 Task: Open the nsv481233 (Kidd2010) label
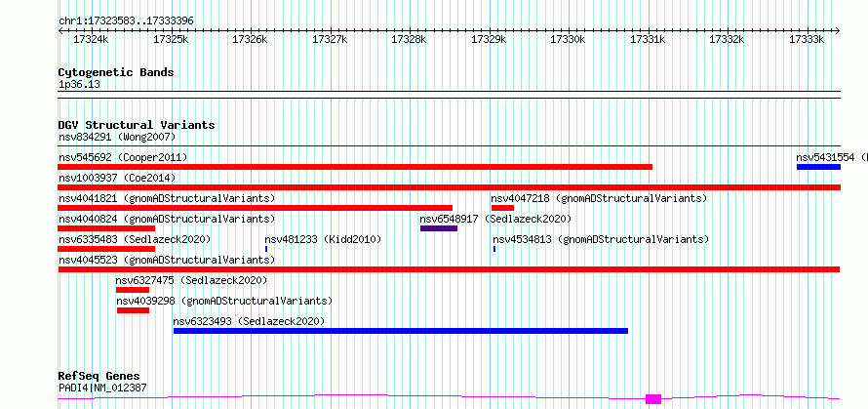pyautogui.click(x=323, y=239)
